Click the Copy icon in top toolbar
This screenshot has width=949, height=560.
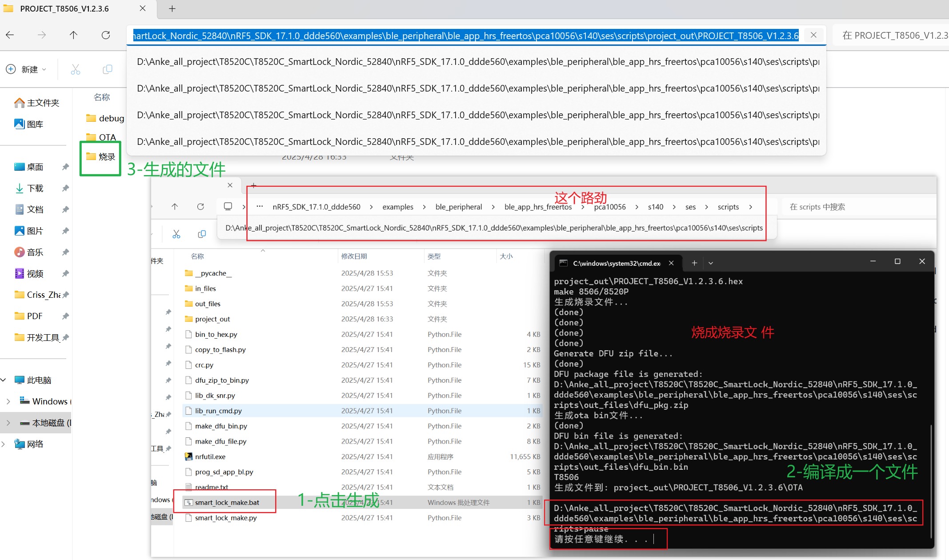(x=108, y=69)
